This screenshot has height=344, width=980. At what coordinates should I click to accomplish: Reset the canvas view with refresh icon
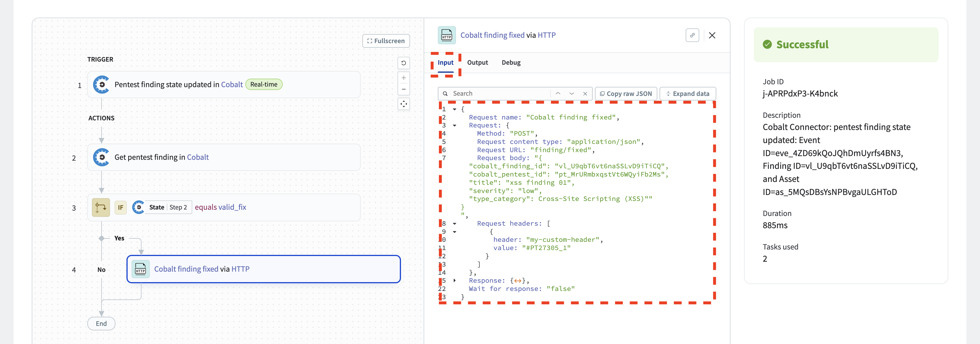(x=403, y=63)
